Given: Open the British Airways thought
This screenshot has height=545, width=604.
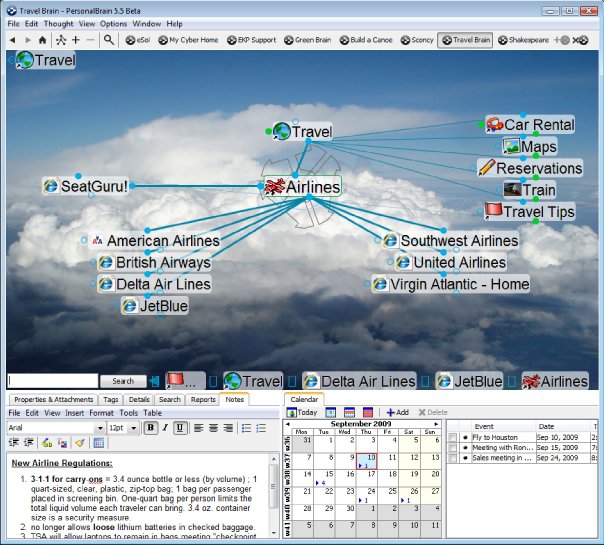Looking at the screenshot, I should click(154, 262).
